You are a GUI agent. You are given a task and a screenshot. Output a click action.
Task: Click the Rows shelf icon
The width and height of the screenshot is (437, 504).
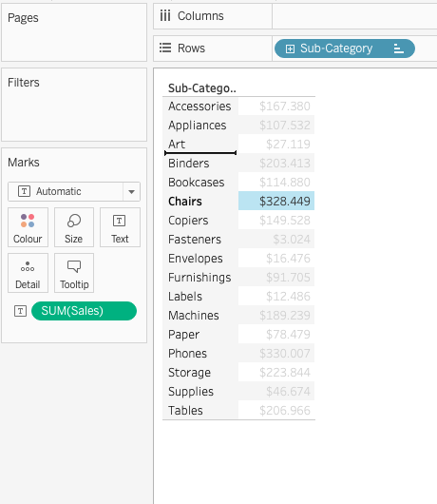pyautogui.click(x=165, y=48)
